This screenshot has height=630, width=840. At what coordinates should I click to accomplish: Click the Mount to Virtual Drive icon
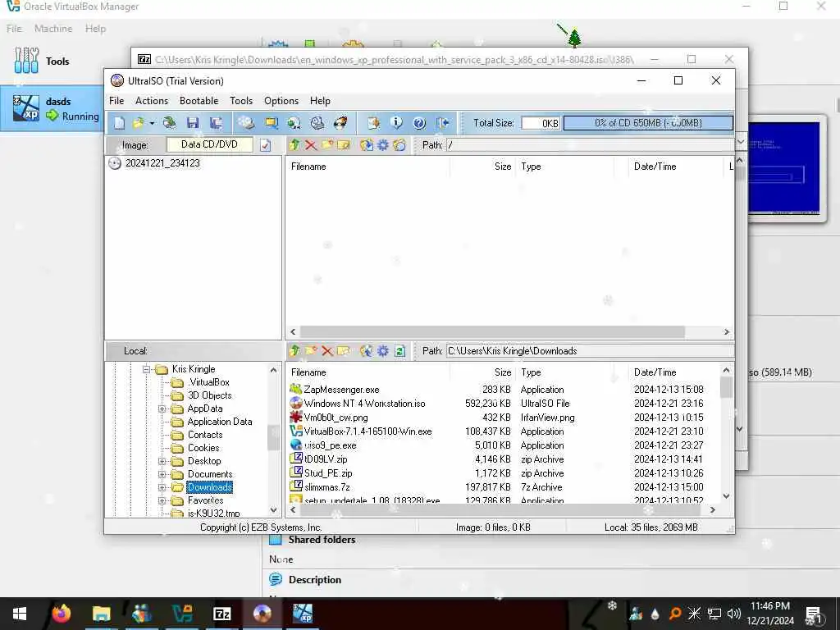pyautogui.click(x=317, y=123)
